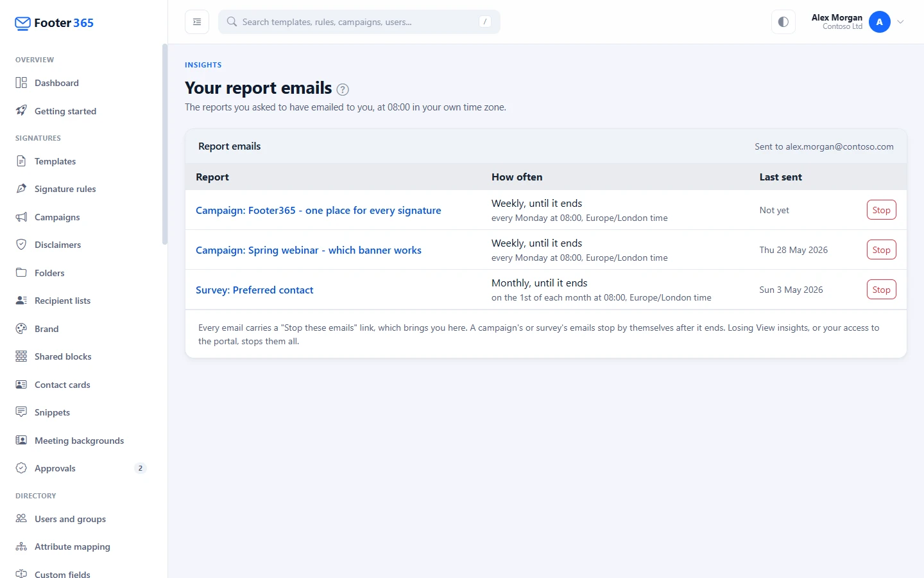
Task: Open Folders in the sidebar
Action: [x=81, y=272]
